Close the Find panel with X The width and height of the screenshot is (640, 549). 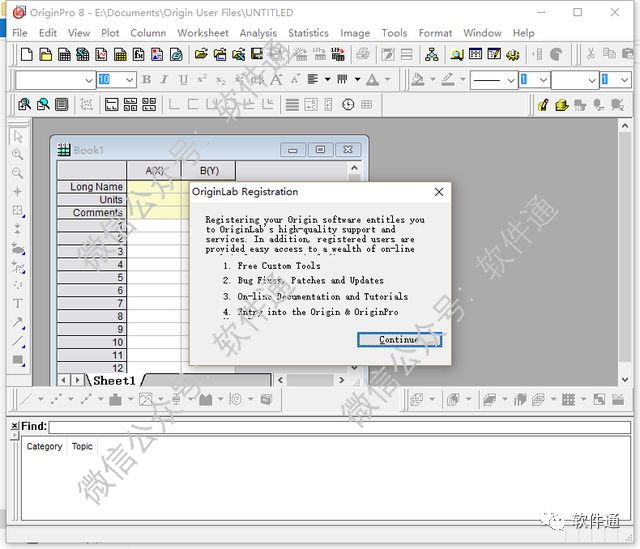point(14,426)
